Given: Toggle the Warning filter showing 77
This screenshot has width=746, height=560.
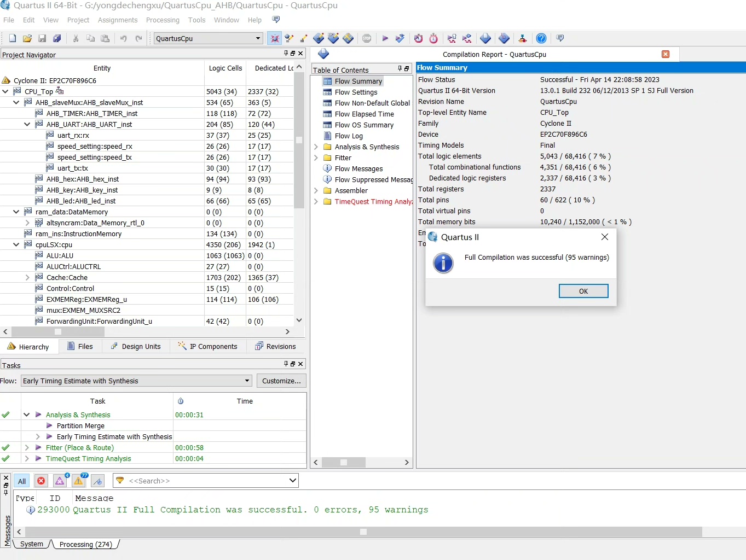Looking at the screenshot, I should pyautogui.click(x=79, y=481).
